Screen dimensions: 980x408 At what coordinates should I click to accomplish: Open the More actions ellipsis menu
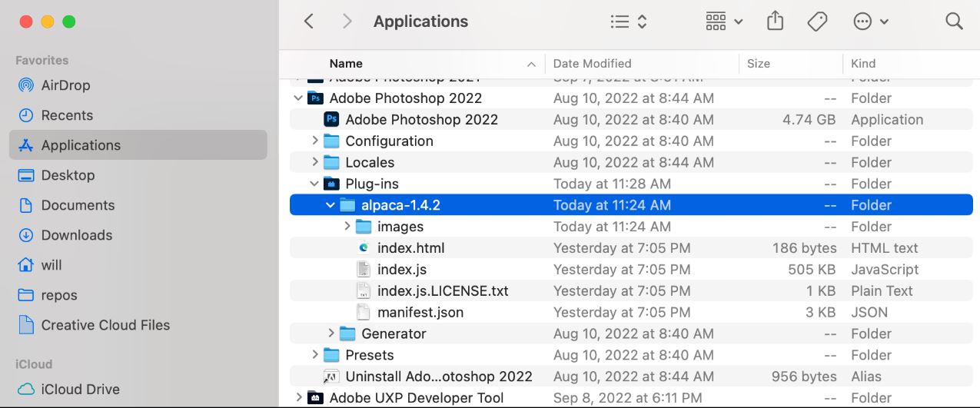point(871,22)
